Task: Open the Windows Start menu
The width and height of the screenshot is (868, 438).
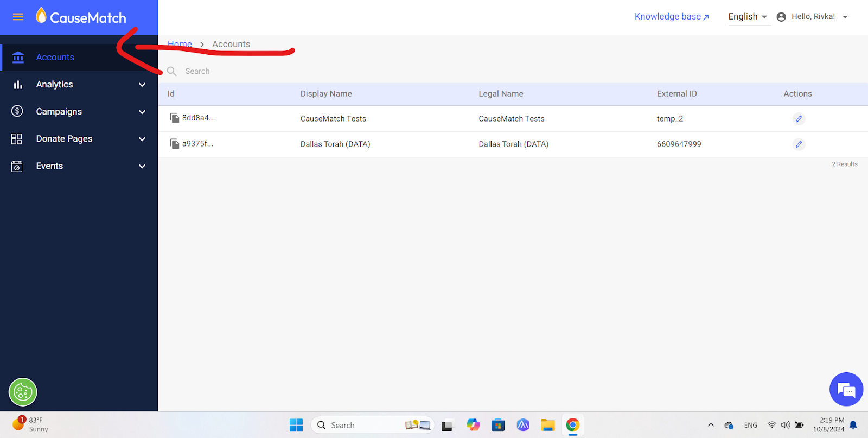Action: tap(296, 425)
